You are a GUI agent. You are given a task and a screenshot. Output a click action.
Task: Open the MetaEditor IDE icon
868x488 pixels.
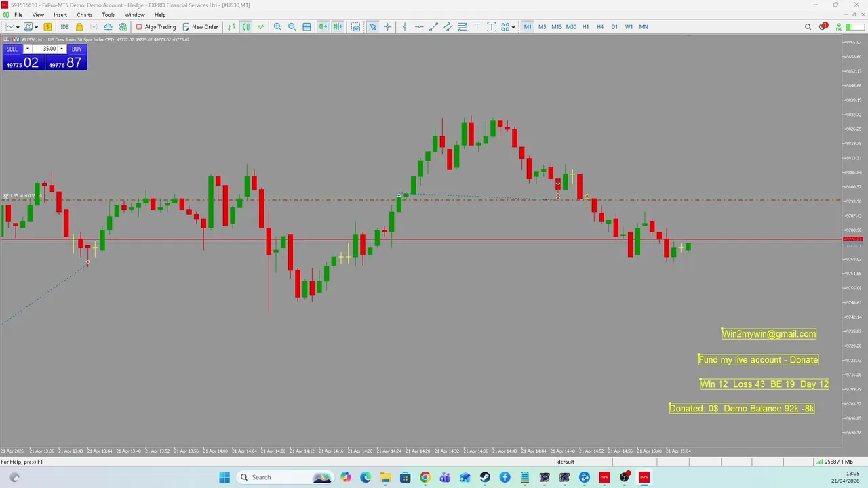(x=64, y=27)
